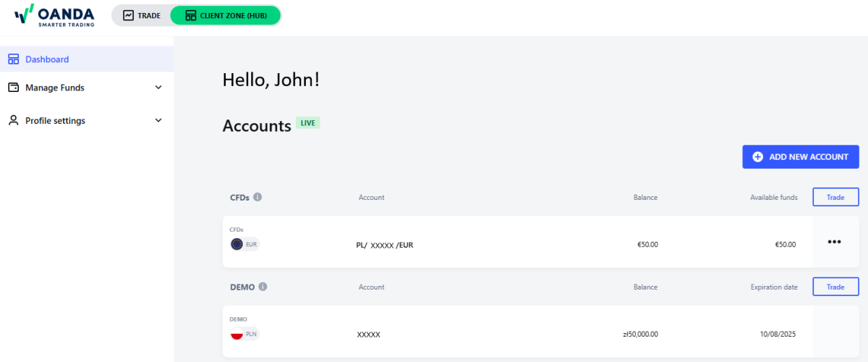Image resolution: width=868 pixels, height=362 pixels.
Task: Open Dashboard in the sidebar
Action: pyautogui.click(x=47, y=59)
